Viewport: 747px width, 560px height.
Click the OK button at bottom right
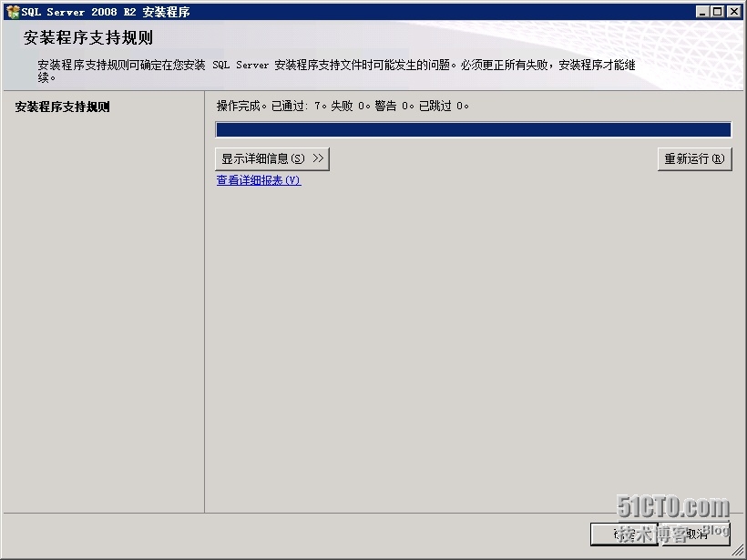point(624,535)
